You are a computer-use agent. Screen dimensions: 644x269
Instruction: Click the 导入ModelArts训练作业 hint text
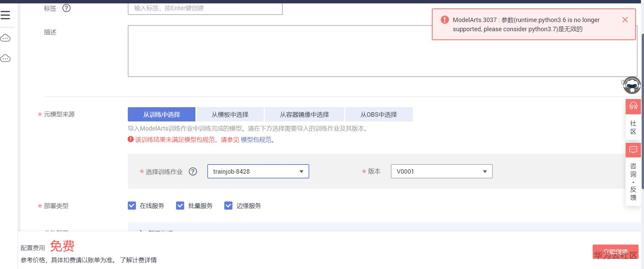(x=248, y=129)
